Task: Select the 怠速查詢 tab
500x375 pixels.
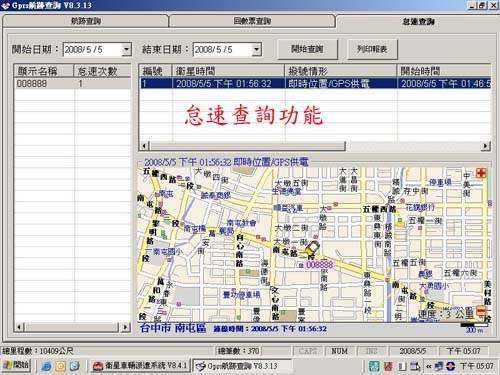Action: click(418, 21)
